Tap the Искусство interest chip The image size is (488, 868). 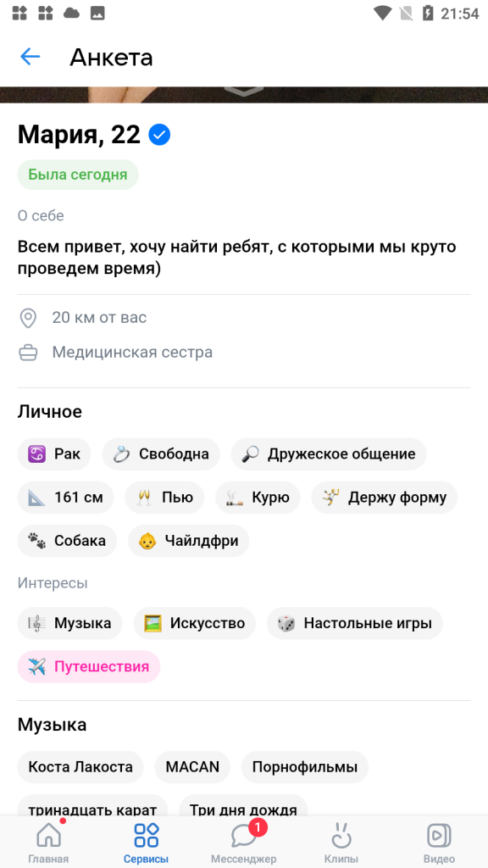pos(195,623)
